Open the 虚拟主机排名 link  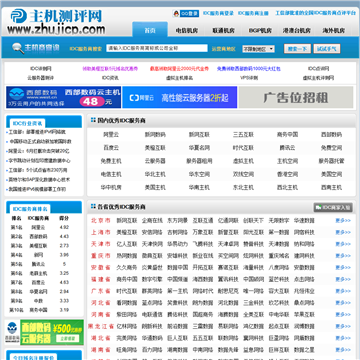click(179, 78)
